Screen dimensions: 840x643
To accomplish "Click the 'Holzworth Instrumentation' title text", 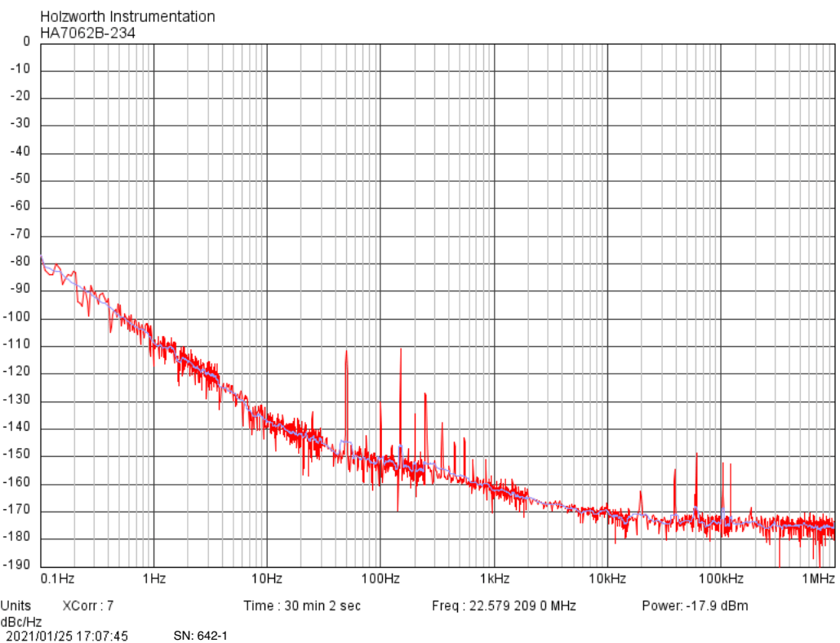I will coord(127,16).
